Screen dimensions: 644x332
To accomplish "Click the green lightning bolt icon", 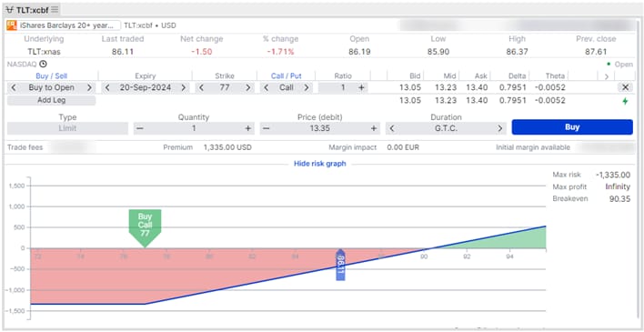I will point(625,101).
